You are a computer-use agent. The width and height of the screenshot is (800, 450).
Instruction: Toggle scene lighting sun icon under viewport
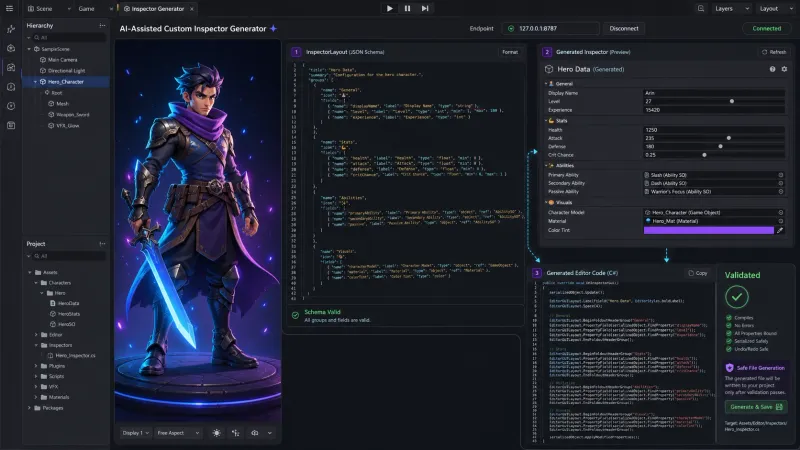click(x=217, y=433)
